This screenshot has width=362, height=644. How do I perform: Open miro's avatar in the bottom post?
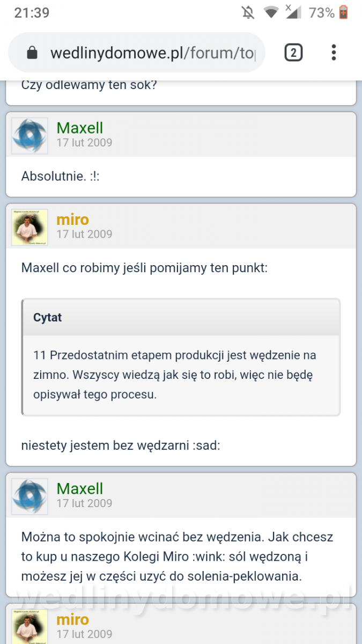click(29, 626)
